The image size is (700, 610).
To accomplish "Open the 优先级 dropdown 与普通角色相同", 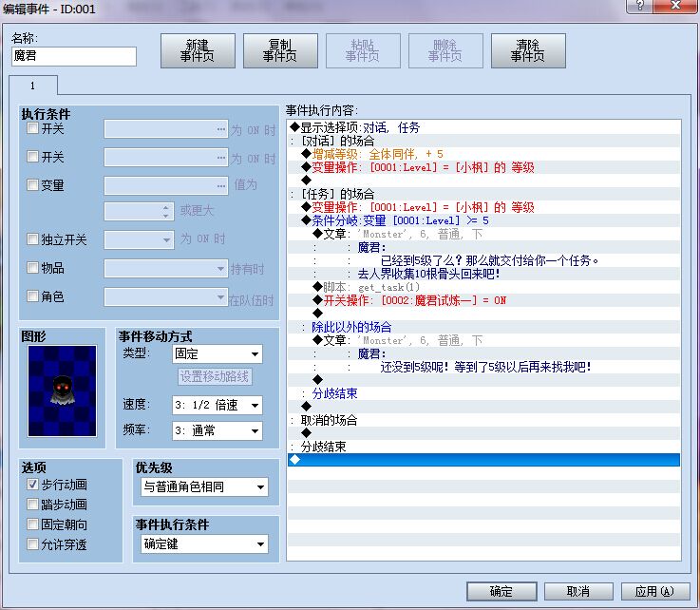I will tap(204, 486).
